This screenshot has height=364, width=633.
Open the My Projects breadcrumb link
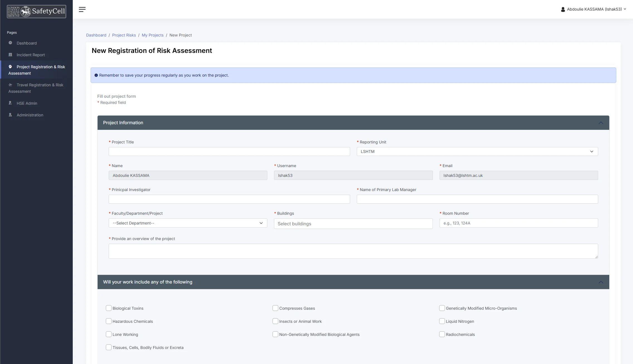pos(152,35)
